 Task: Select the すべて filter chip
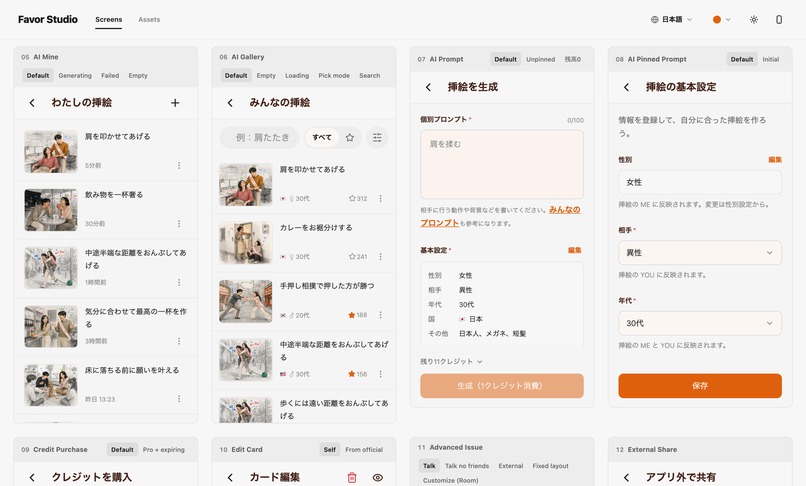coord(322,137)
